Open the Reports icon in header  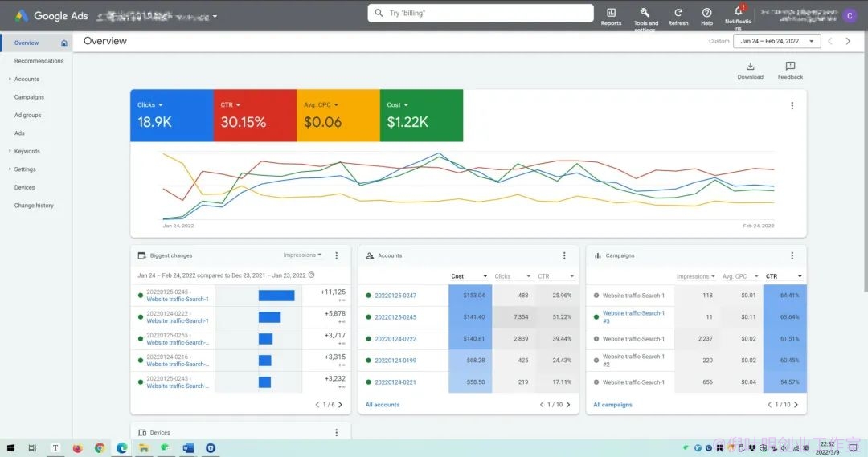(611, 13)
